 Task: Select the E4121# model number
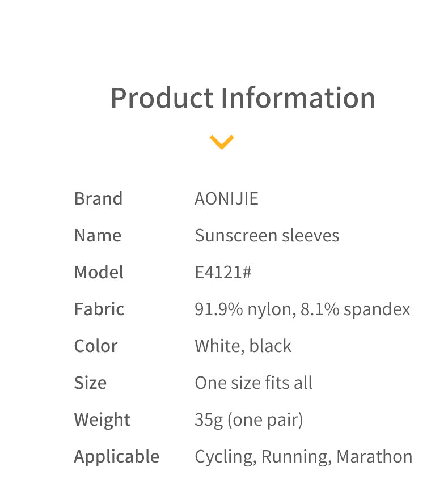pyautogui.click(x=223, y=272)
